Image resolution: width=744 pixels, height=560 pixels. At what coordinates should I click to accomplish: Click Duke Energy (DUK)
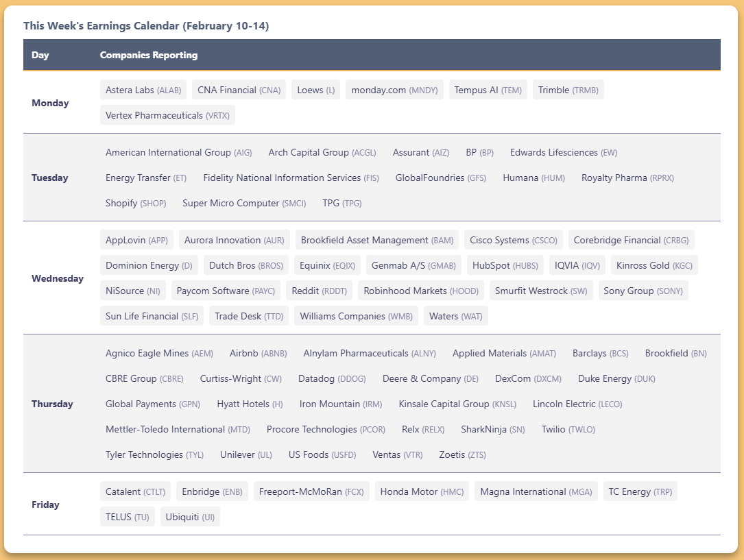pyautogui.click(x=617, y=379)
